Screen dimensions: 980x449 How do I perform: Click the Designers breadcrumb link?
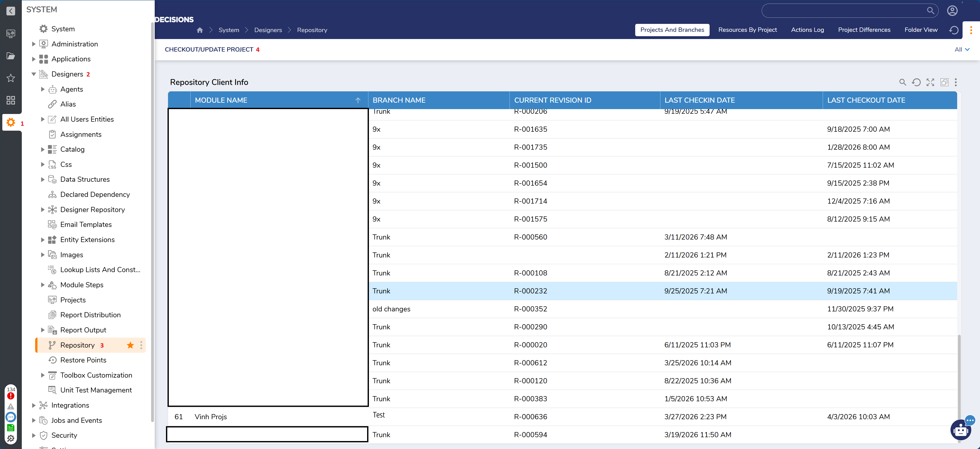268,30
